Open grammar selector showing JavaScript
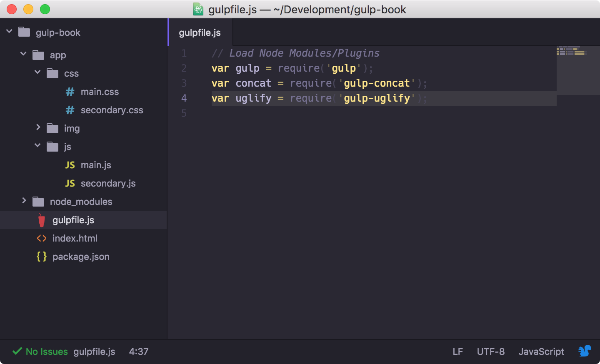 pos(541,352)
